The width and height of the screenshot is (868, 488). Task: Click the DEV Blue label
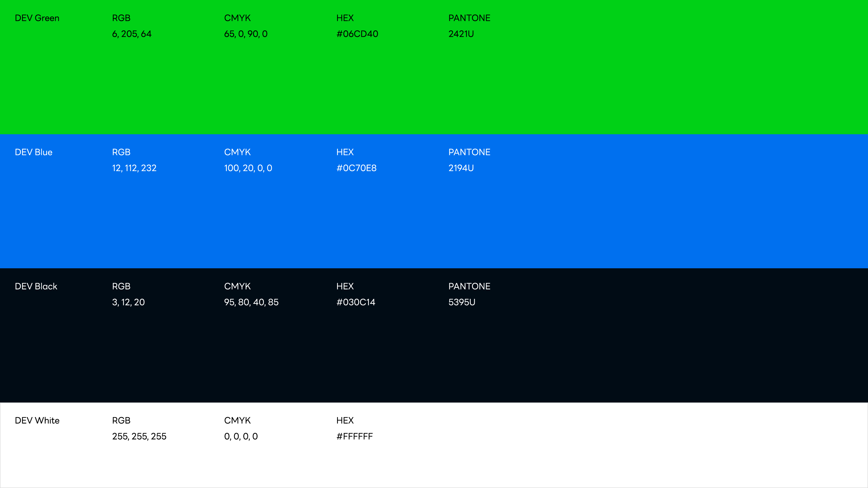[34, 152]
